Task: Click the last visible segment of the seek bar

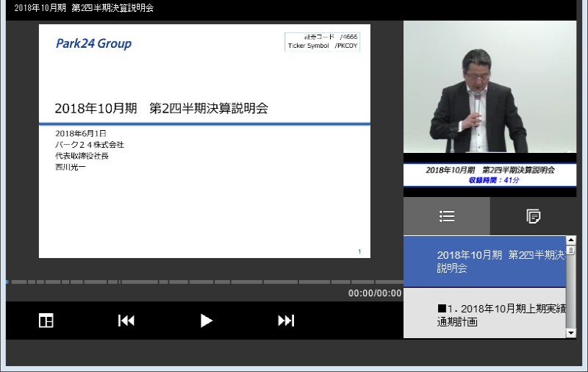Action: 390,282
